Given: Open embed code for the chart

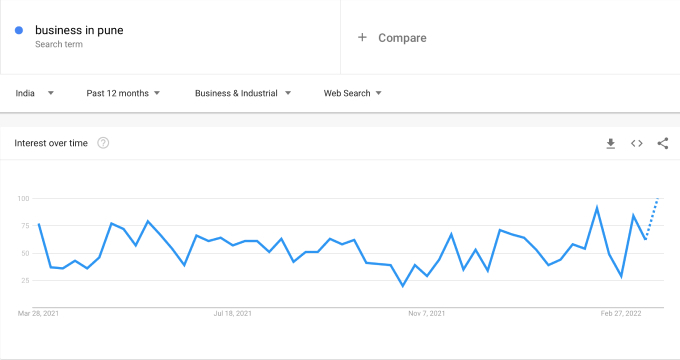Looking at the screenshot, I should [637, 144].
